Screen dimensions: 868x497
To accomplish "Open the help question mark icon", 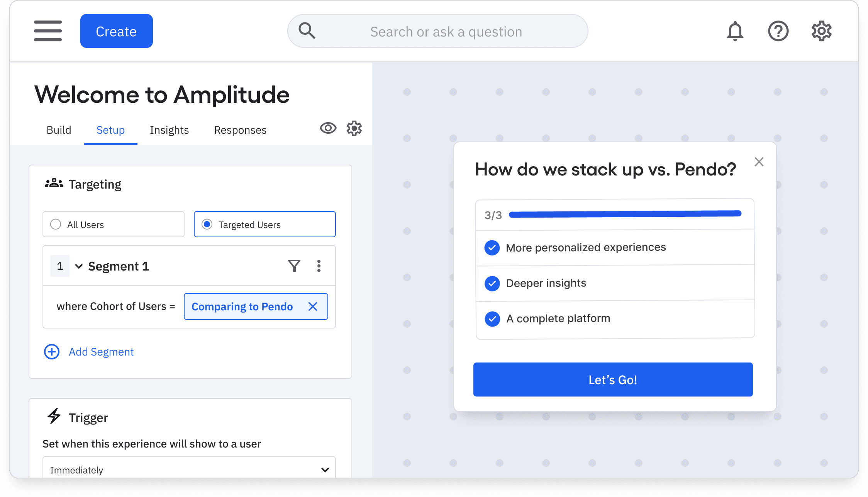I will (778, 31).
